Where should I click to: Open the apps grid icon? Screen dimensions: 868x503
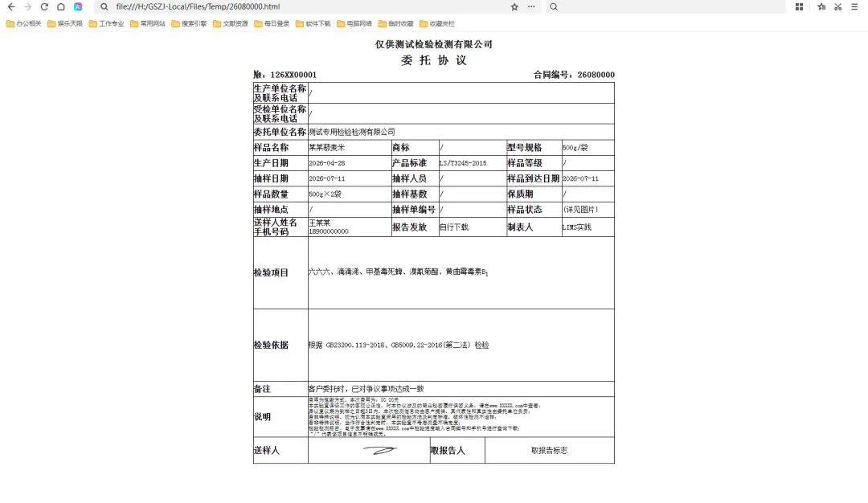tap(799, 6)
